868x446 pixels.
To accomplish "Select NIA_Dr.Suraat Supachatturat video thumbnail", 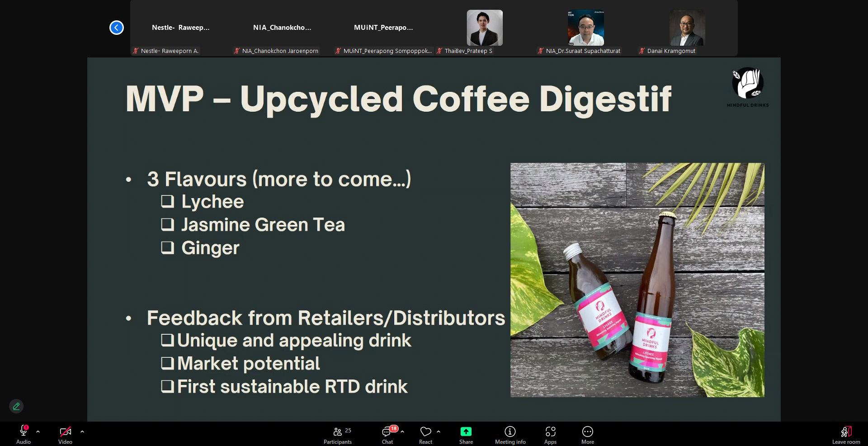I will [x=585, y=28].
